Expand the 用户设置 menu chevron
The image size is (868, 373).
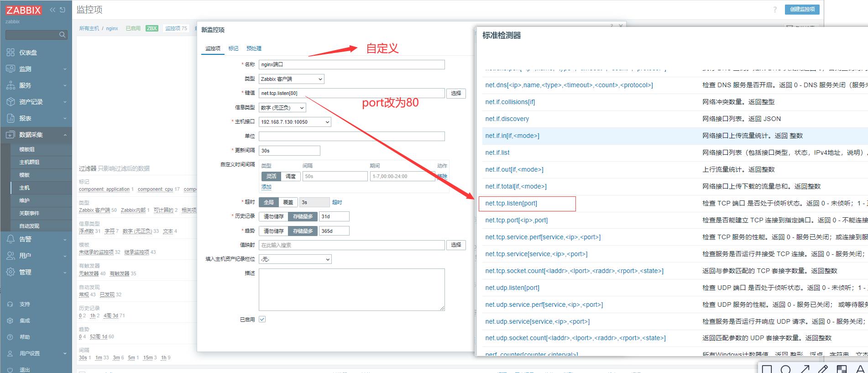65,353
